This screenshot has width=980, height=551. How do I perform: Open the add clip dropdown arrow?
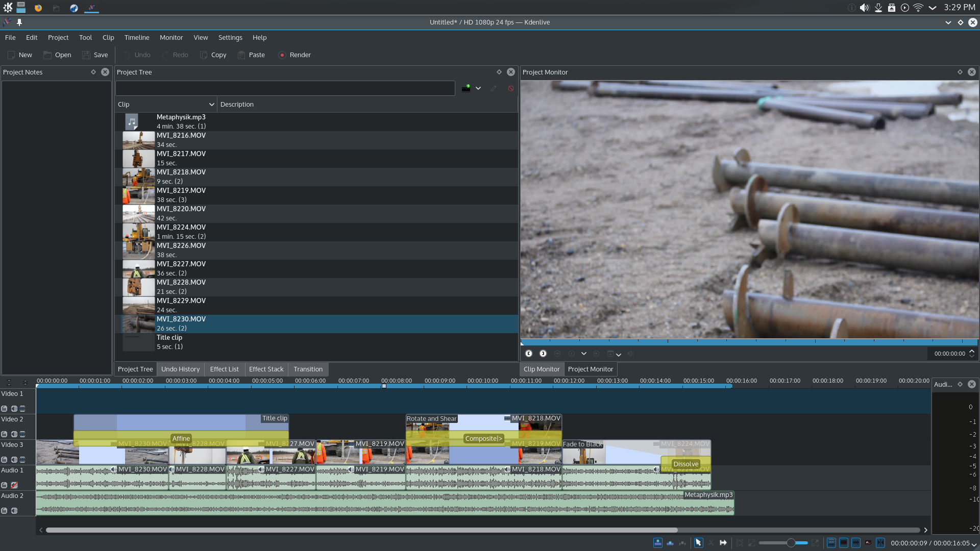[478, 88]
